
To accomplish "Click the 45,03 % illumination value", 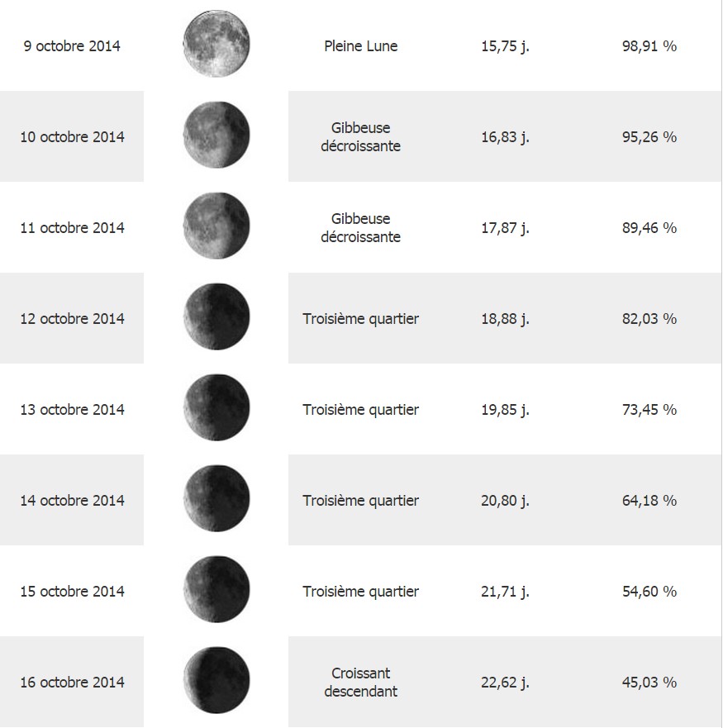I will pos(649,683).
